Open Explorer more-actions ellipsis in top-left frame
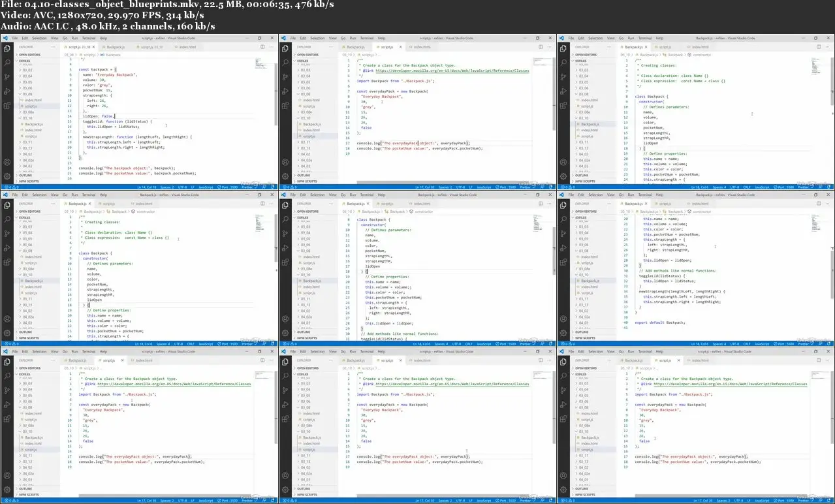This screenshot has width=835, height=504. [x=53, y=47]
